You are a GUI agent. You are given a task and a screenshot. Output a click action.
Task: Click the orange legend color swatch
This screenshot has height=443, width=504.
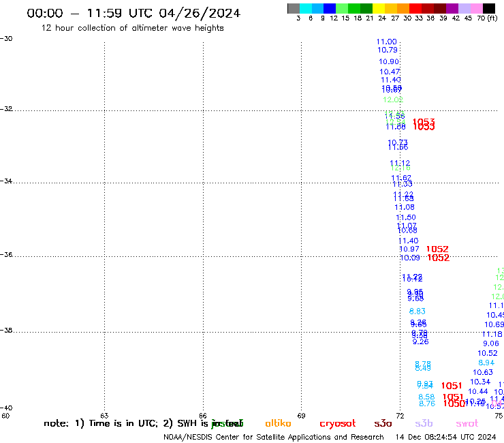click(403, 8)
